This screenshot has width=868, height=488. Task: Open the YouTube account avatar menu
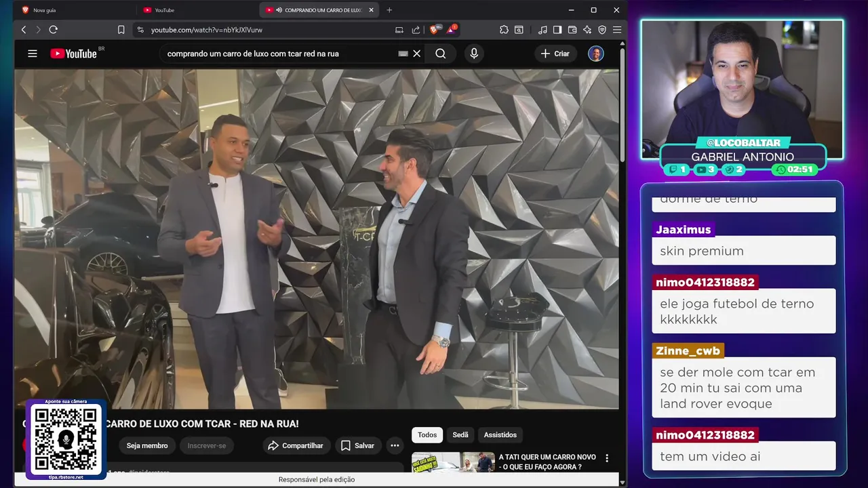[596, 54]
